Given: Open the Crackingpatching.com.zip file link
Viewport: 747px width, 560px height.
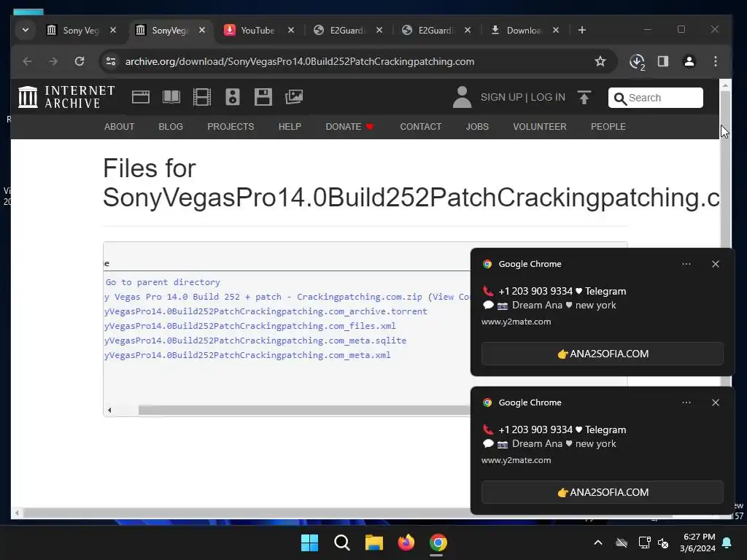Looking at the screenshot, I should click(263, 297).
